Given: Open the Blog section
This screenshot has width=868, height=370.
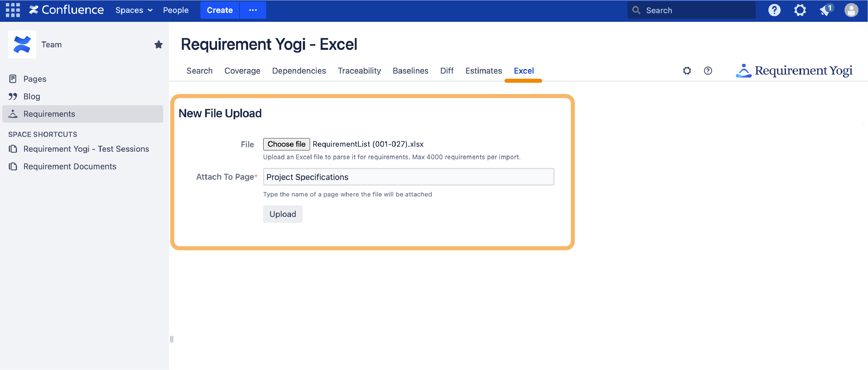Looking at the screenshot, I should point(32,96).
